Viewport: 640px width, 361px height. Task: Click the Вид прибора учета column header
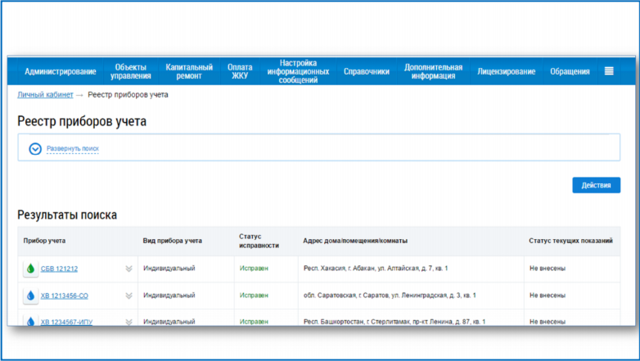click(172, 241)
